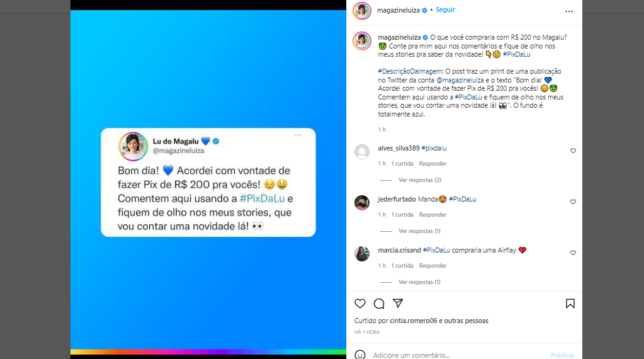
Task: Open the #DescriçãoDaImagem hashtag link
Action: pyautogui.click(x=410, y=71)
